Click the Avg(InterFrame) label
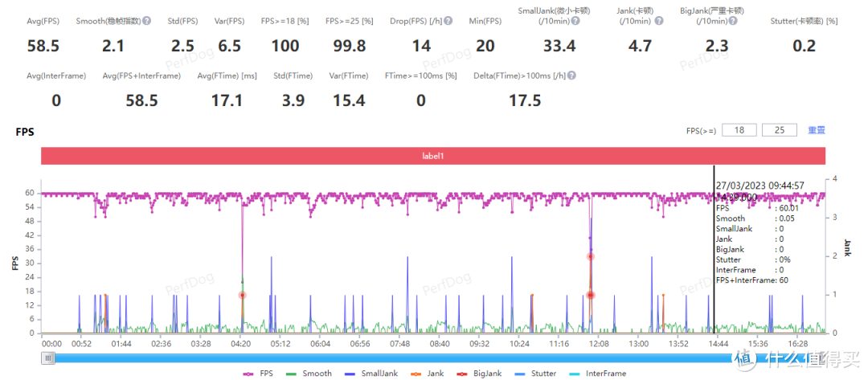The image size is (868, 380). coord(56,76)
